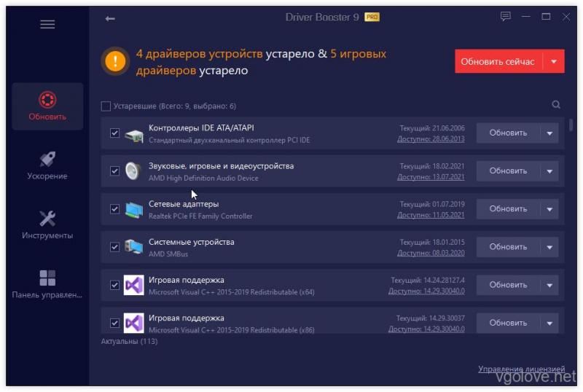
Task: Select the Системные устройства row title
Action: 192,242
